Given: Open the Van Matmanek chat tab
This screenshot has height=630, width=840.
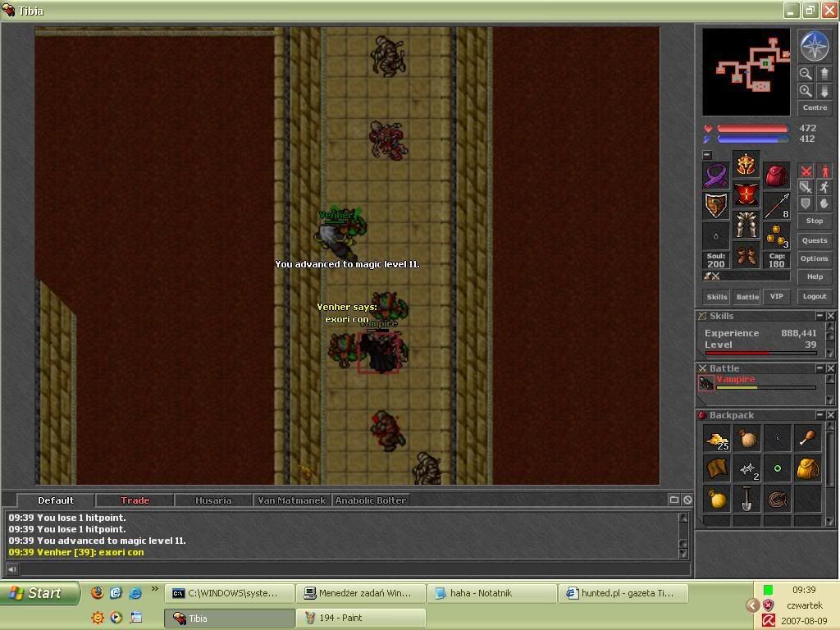Looking at the screenshot, I should point(292,500).
